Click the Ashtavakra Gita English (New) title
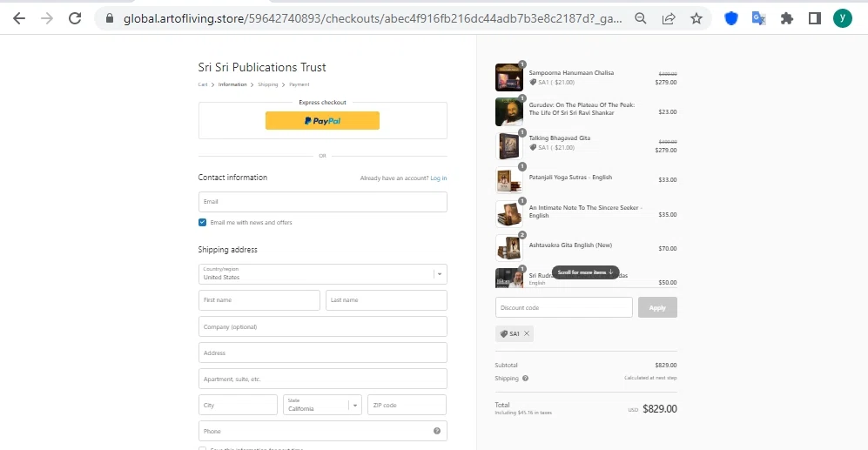The width and height of the screenshot is (868, 450). [x=570, y=245]
